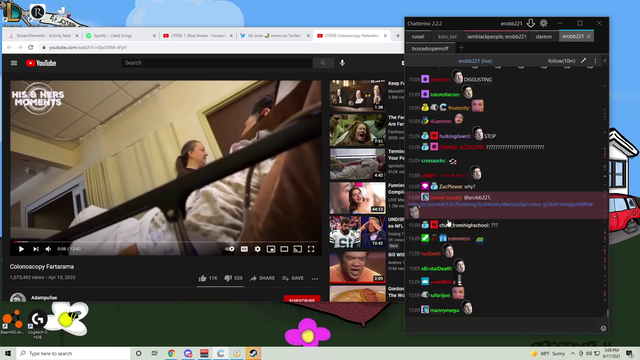The height and width of the screenshot is (360, 640).
Task: Switch to theater mode
Action: [x=284, y=249]
